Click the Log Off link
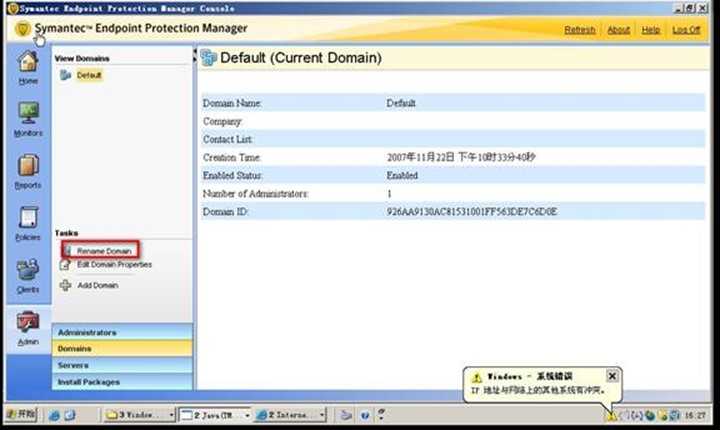The width and height of the screenshot is (720, 430). (686, 30)
